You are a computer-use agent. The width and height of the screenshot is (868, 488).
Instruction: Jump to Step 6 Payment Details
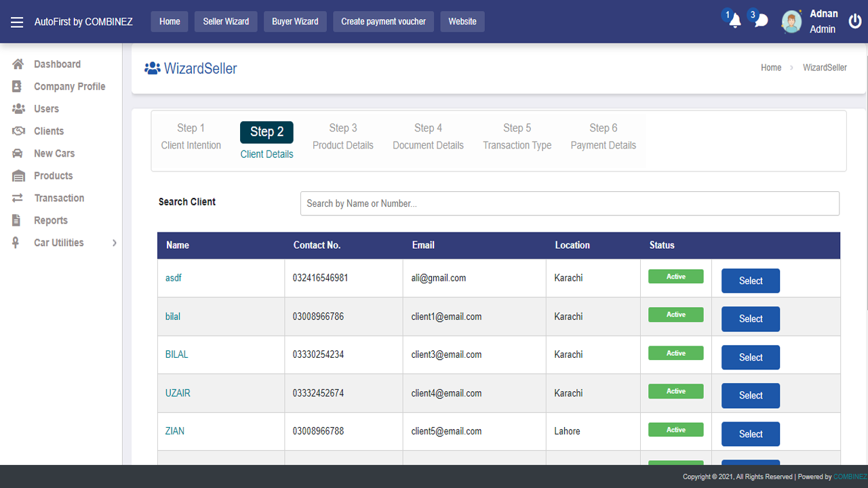[x=603, y=136]
